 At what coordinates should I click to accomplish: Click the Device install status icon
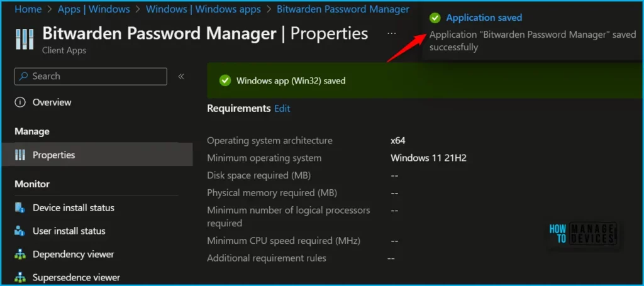click(x=19, y=207)
